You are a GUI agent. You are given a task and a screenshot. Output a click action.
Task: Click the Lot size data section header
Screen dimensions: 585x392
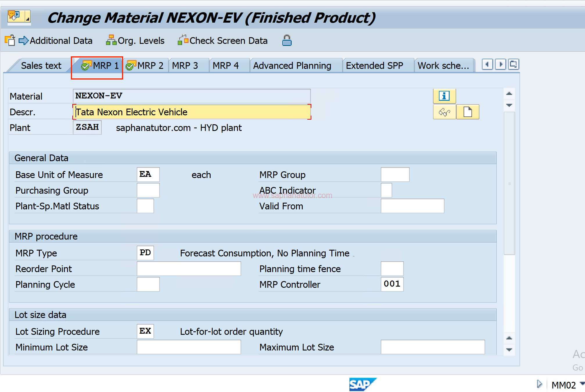click(253, 315)
